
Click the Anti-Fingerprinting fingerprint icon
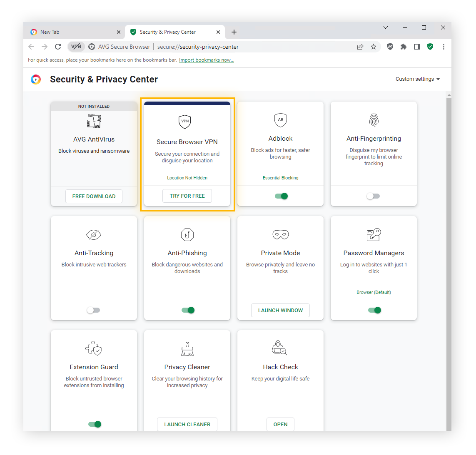tap(374, 120)
